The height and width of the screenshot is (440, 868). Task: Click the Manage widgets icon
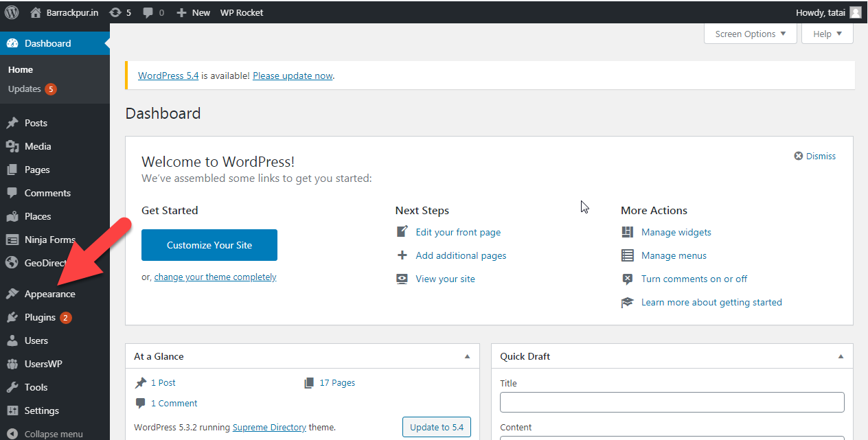click(x=627, y=232)
